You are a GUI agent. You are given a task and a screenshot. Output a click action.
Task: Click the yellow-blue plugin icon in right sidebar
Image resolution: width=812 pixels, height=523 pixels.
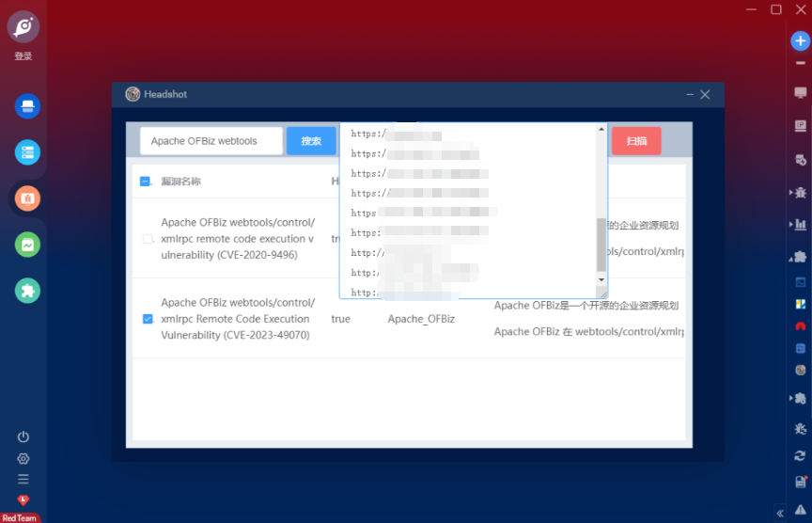[x=801, y=304]
